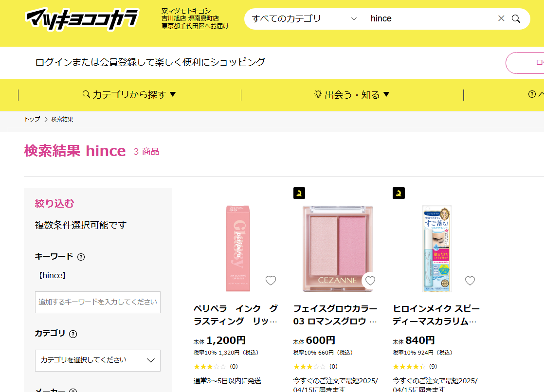The image size is (544, 392).
Task: Open the カテゴリを選択してください dropdown
Action: (x=98, y=360)
